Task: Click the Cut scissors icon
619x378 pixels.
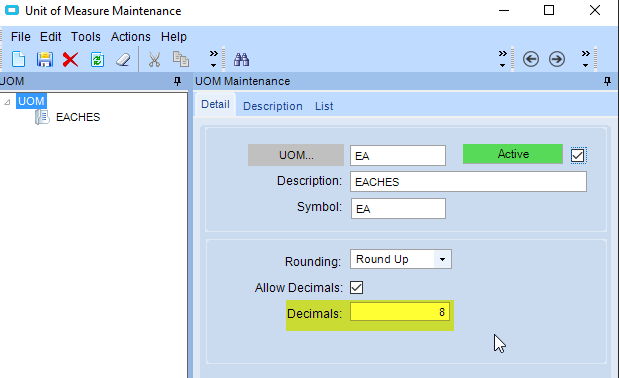Action: point(154,60)
